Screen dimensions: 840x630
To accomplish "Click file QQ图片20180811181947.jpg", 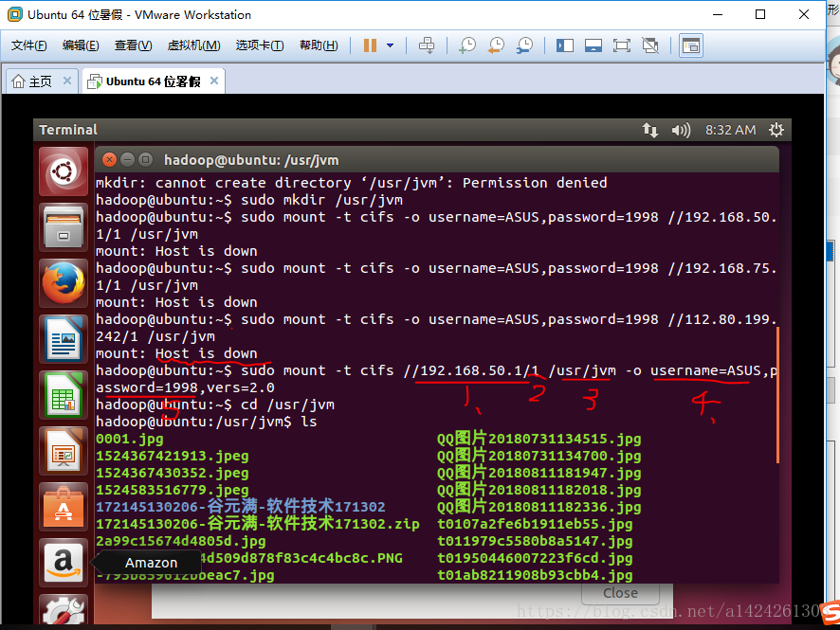I will point(539,473).
